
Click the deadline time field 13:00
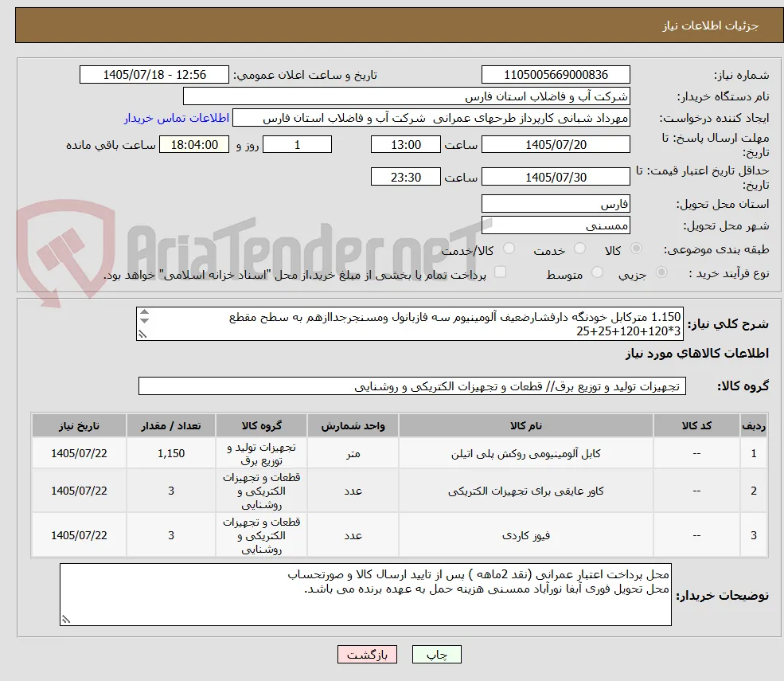point(405,145)
